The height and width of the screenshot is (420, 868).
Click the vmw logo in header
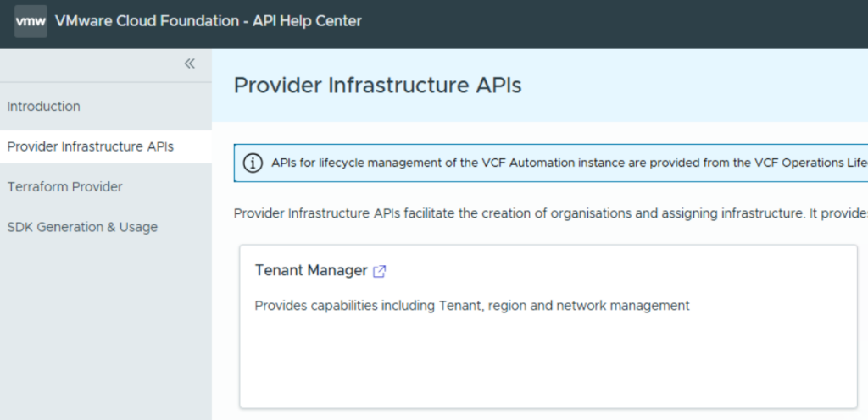coord(31,21)
